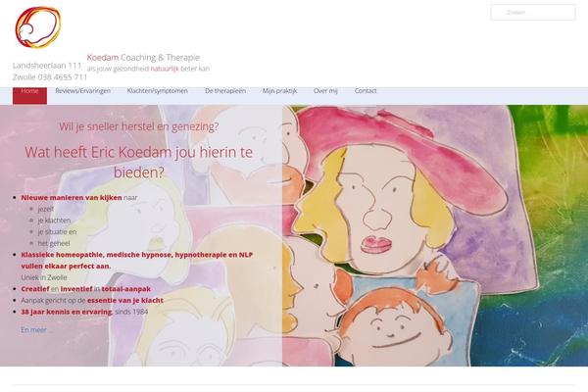
Task: Click 'Nieuwe manieren van kijken' link
Action: 72,197
